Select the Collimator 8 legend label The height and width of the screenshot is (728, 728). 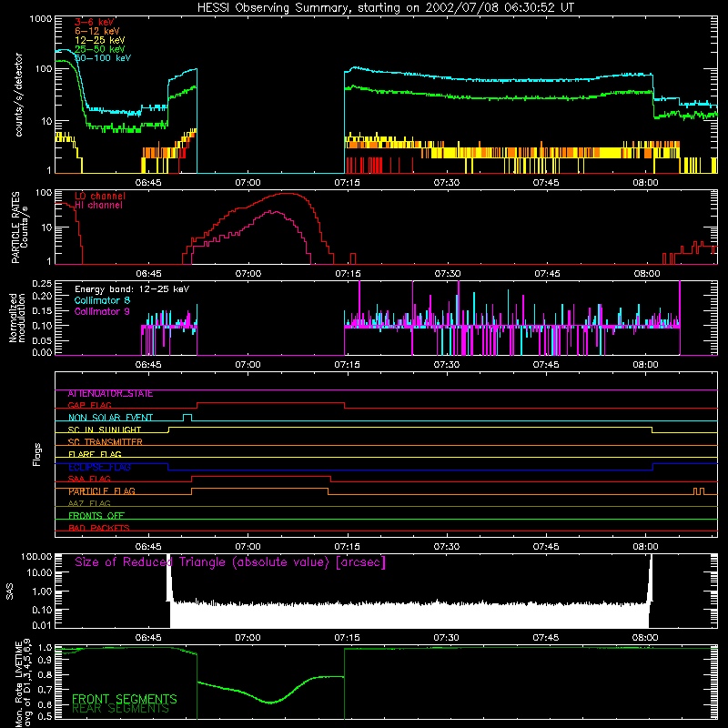(102, 300)
